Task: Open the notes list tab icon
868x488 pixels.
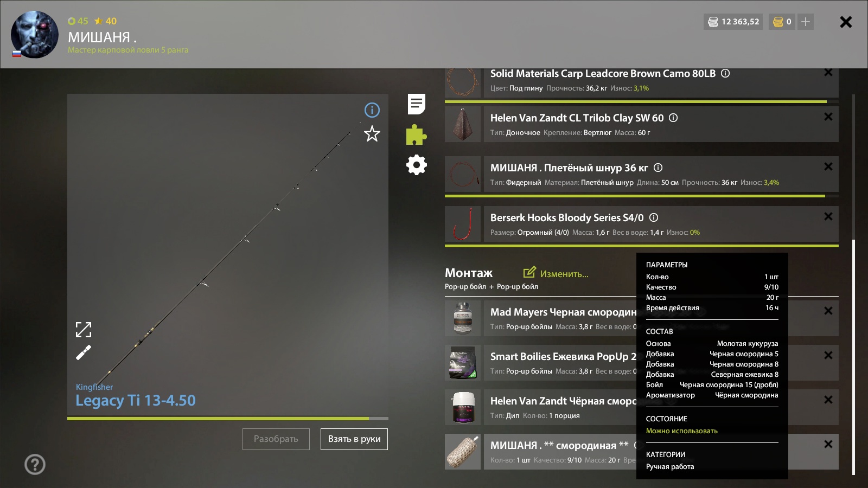Action: (x=417, y=104)
